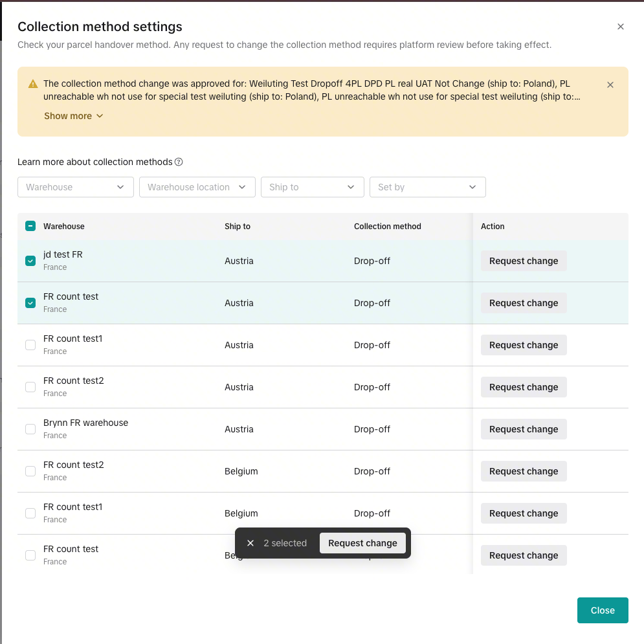Uncheck the FR count test Austria row
The height and width of the screenshot is (644, 644).
click(x=30, y=303)
